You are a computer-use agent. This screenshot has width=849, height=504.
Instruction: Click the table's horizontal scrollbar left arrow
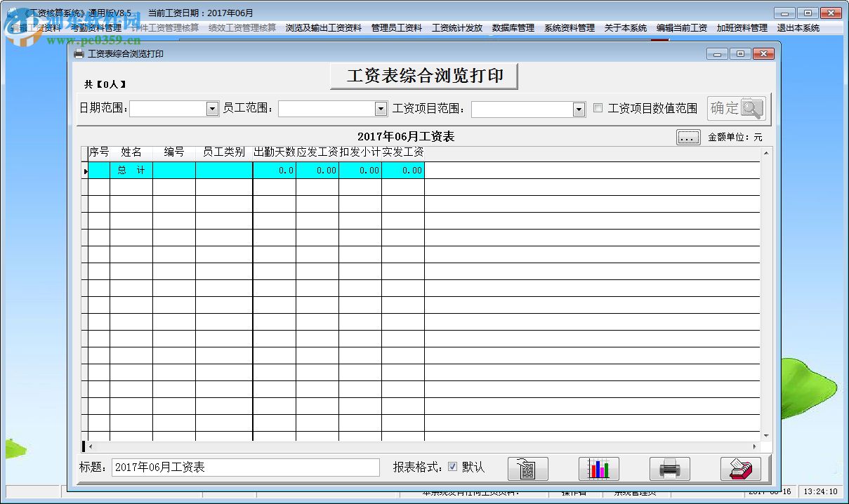tap(90, 446)
